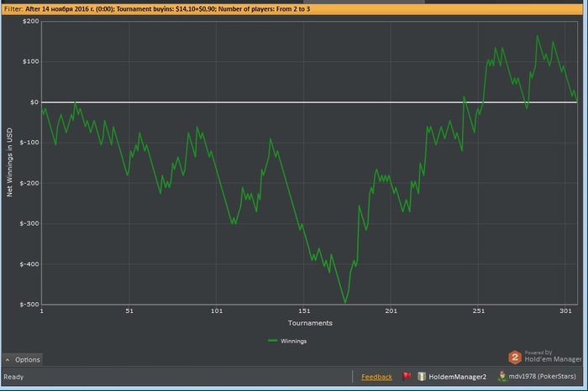Click the orange Filter summary bar

[x=292, y=9]
